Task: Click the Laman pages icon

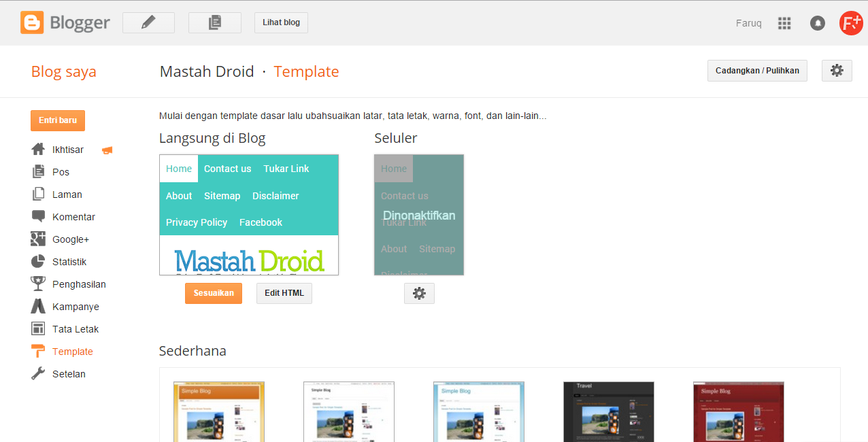Action: tap(38, 194)
